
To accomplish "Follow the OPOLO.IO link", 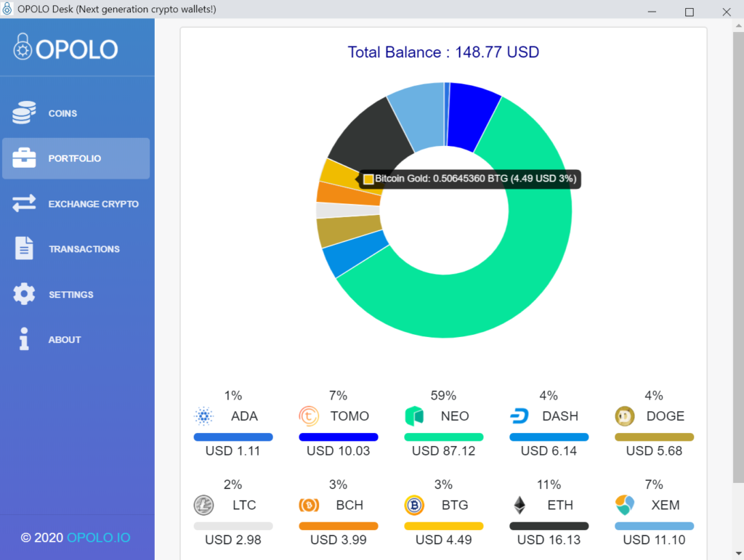I will tap(99, 537).
